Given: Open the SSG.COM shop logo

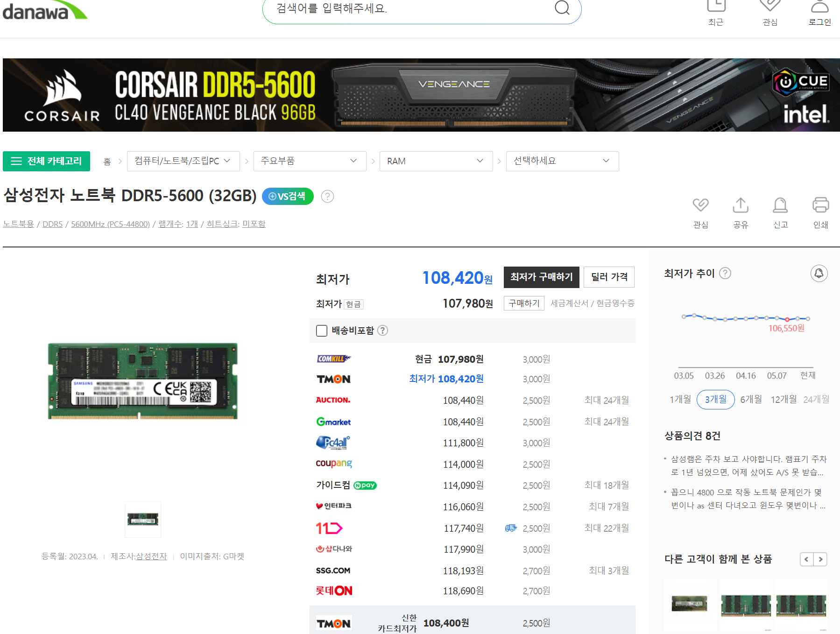Looking at the screenshot, I should tap(333, 571).
